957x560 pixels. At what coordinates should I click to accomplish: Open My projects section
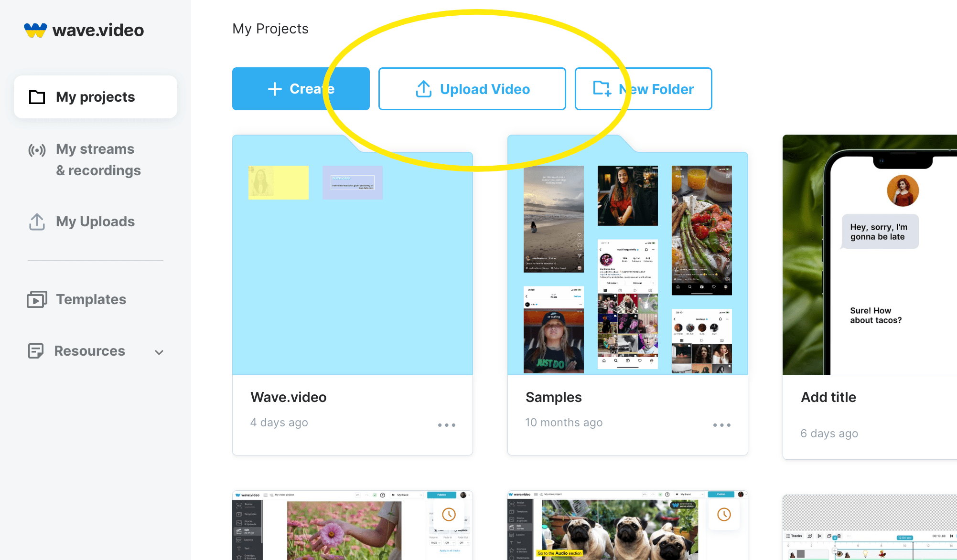click(96, 96)
